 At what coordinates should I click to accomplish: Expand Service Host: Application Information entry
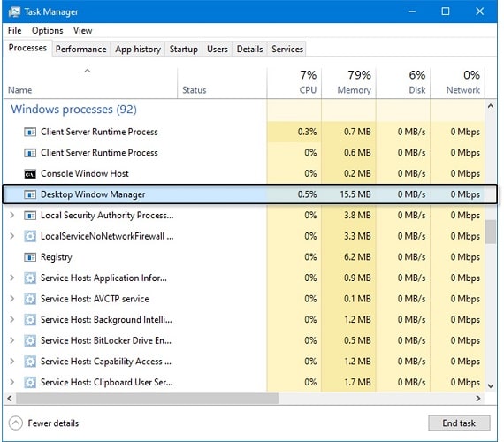tap(11, 278)
